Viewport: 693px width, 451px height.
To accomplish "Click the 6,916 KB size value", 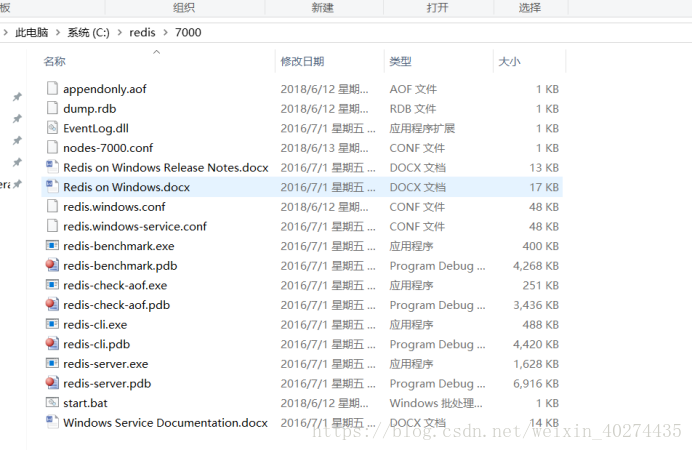I will [x=536, y=383].
